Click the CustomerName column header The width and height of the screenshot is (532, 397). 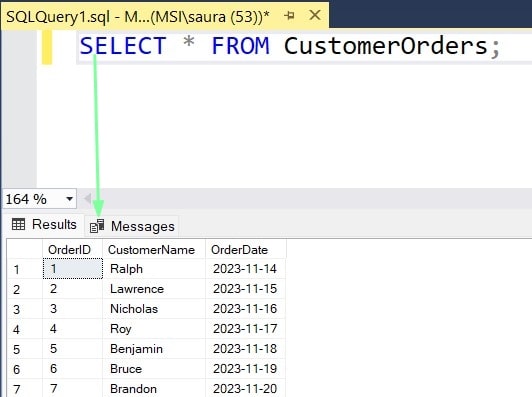[x=154, y=250]
